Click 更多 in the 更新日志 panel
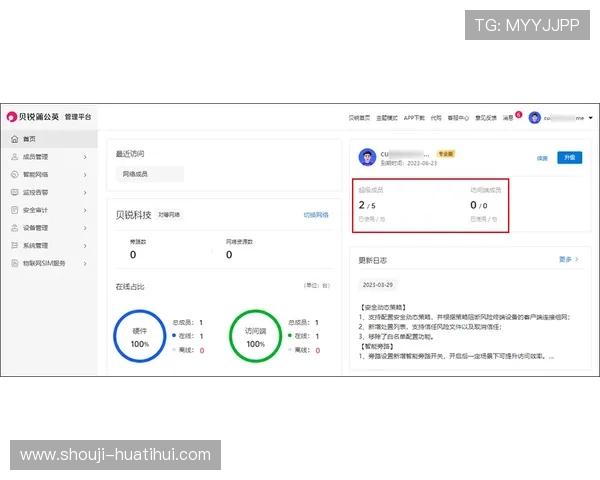Viewport: 600px width, 480px height. point(565,259)
